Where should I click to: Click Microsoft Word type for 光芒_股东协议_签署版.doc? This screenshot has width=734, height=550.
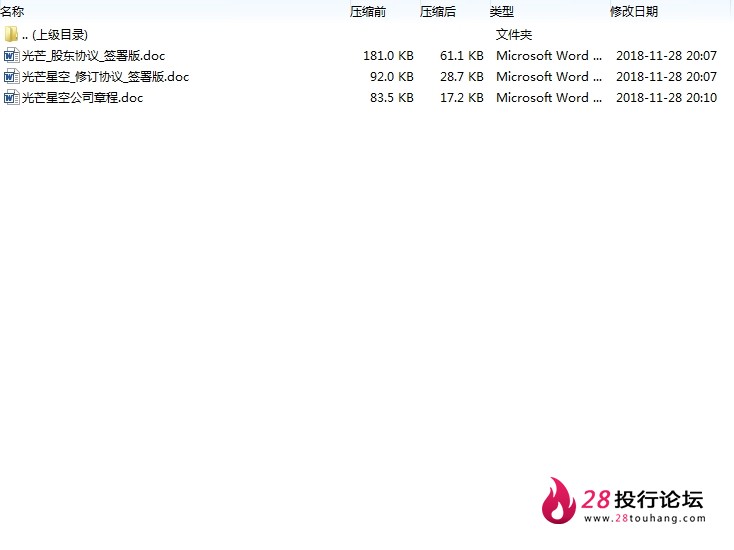click(549, 56)
